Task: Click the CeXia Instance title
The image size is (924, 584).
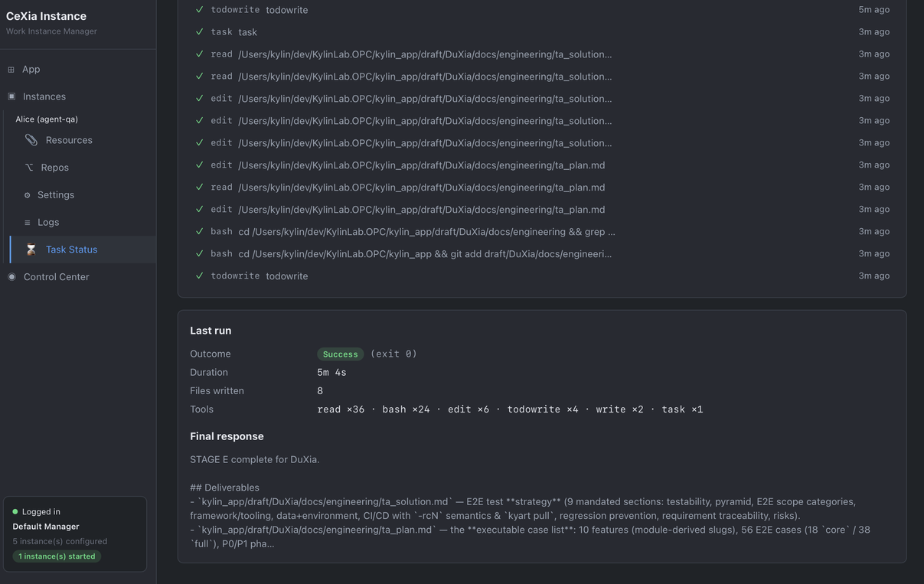Action: click(46, 16)
